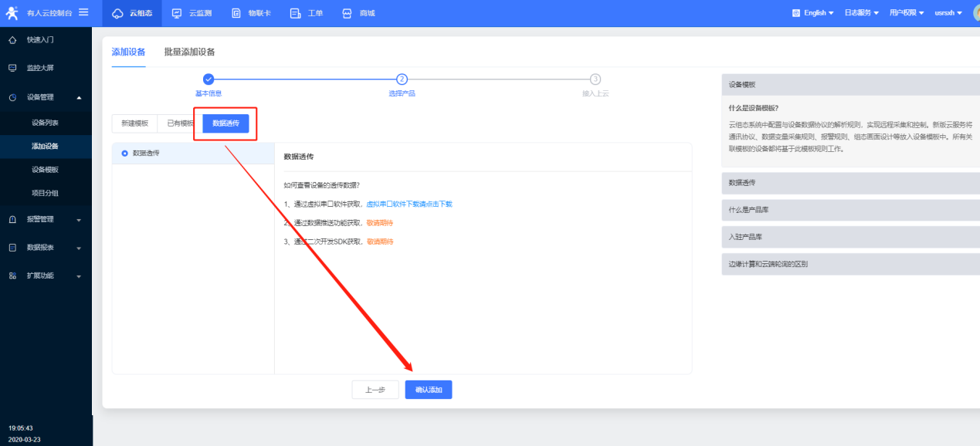Screen dimensions: 980x446
Task: Click the 云组态 cloud icon
Action: 117,13
